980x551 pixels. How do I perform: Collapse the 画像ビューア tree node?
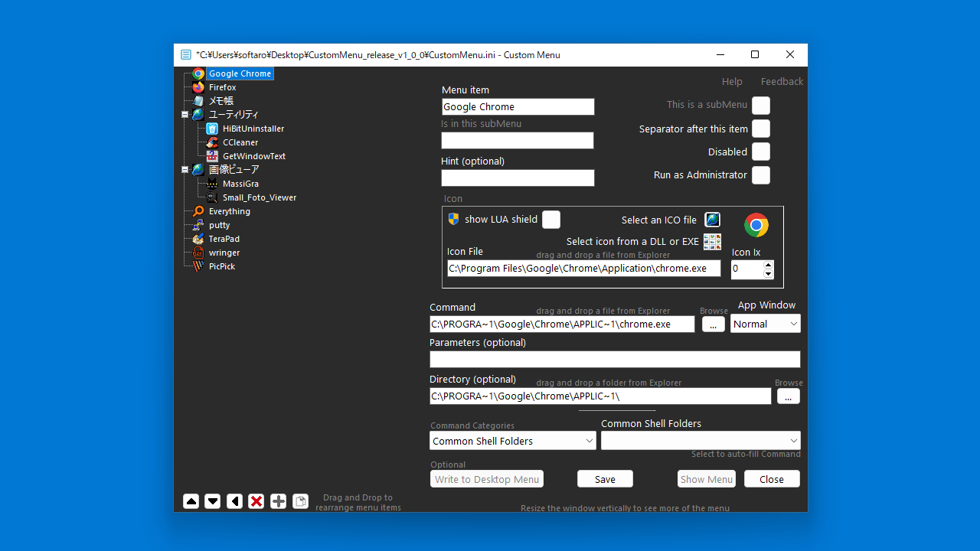(185, 170)
